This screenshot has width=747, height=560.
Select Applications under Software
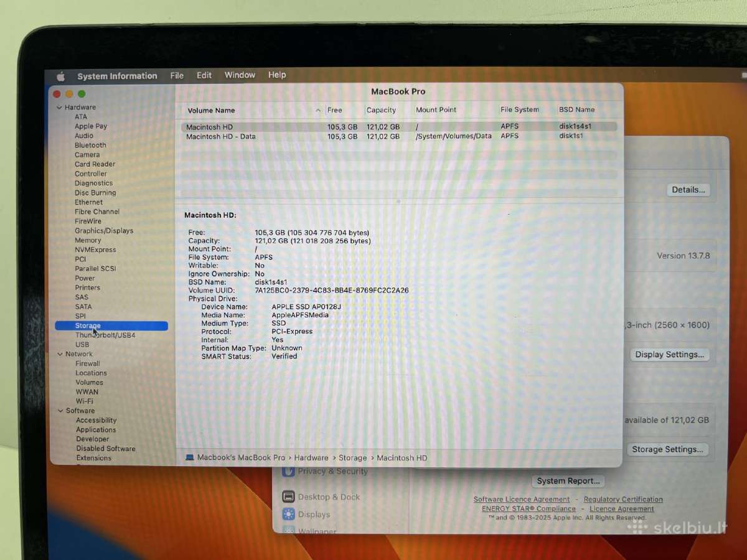96,430
